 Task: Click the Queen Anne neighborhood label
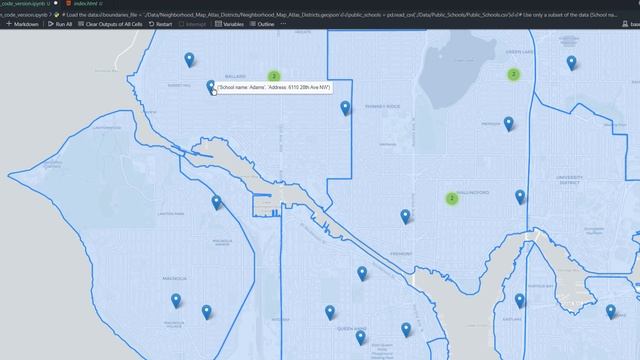pos(352,329)
